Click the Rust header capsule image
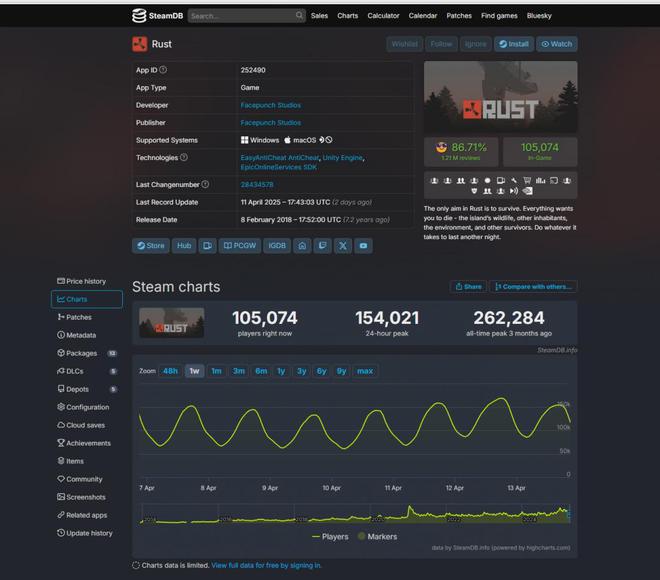This screenshot has height=580, width=660. point(500,96)
